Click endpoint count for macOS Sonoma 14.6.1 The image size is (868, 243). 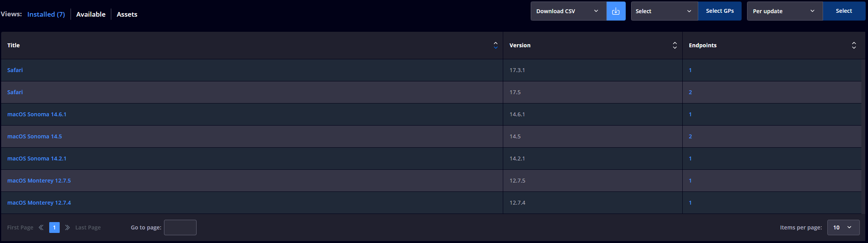(x=690, y=114)
